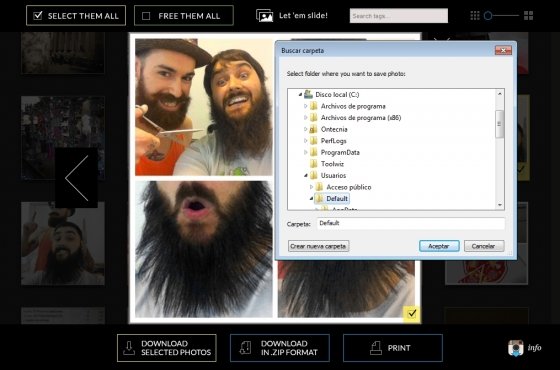Collapse the Usuarios folder node

click(x=306, y=175)
